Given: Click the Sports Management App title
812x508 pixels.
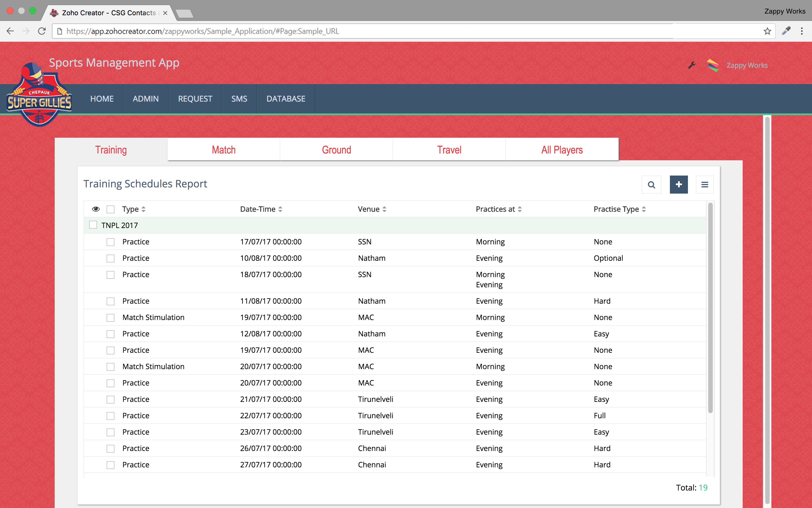Looking at the screenshot, I should (x=114, y=63).
